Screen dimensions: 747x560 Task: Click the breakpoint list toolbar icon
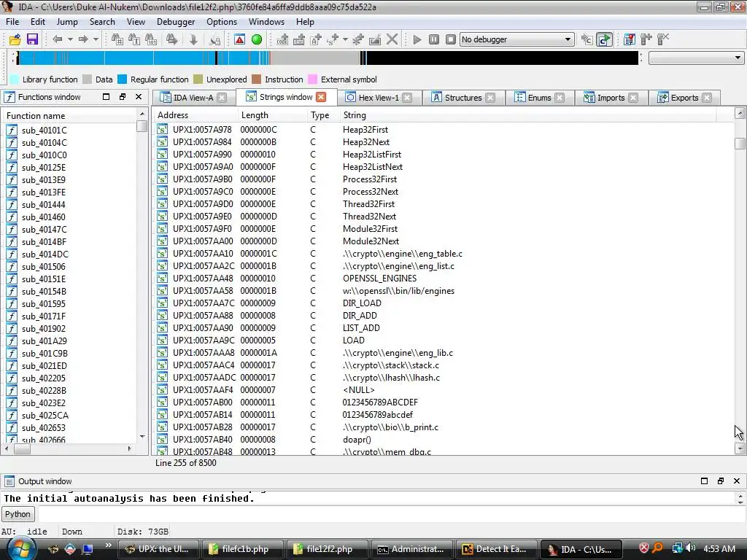(x=630, y=39)
